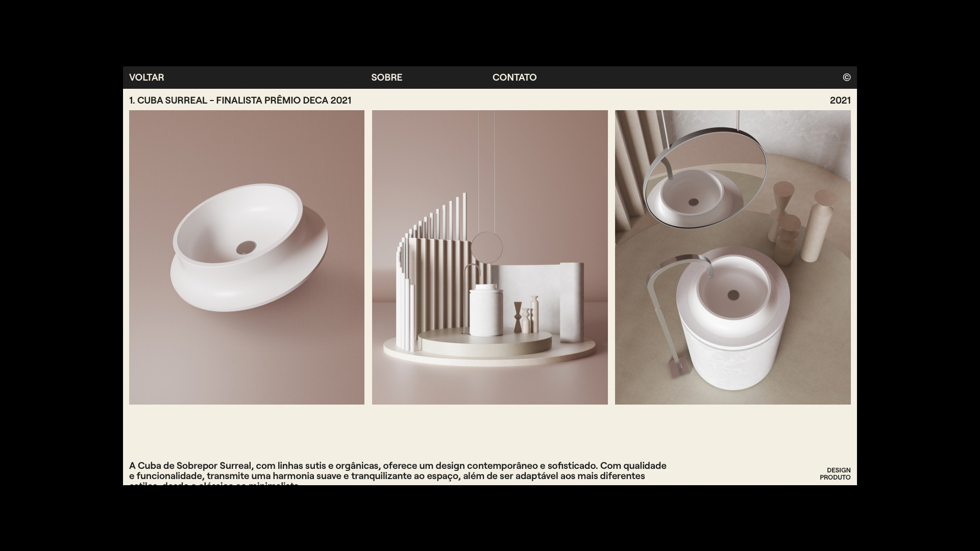
Task: Click the pedestal basin in the center image
Action: 485,311
